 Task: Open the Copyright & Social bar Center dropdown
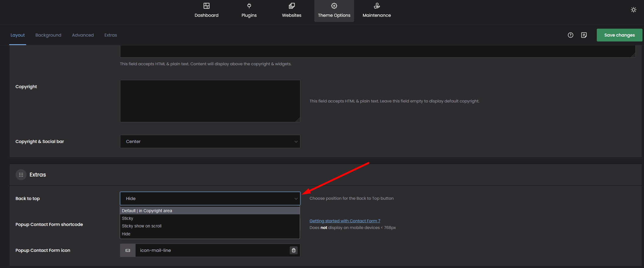(210, 141)
